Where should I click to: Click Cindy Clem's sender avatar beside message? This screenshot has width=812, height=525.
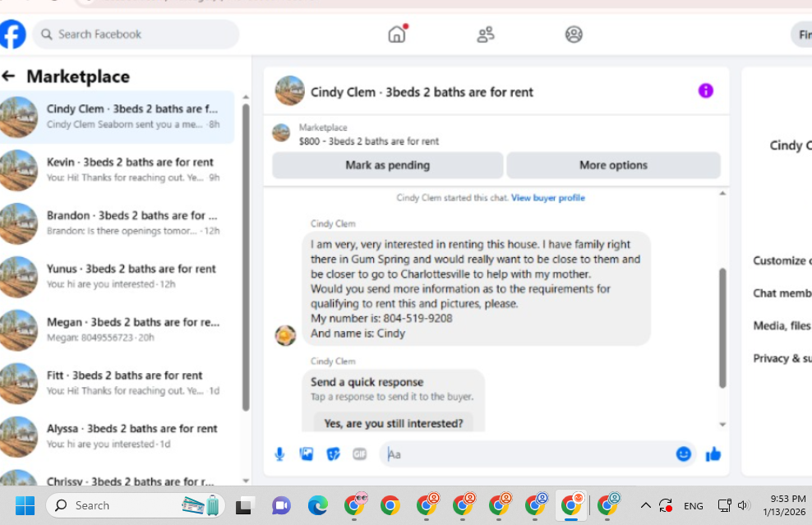[x=285, y=335]
